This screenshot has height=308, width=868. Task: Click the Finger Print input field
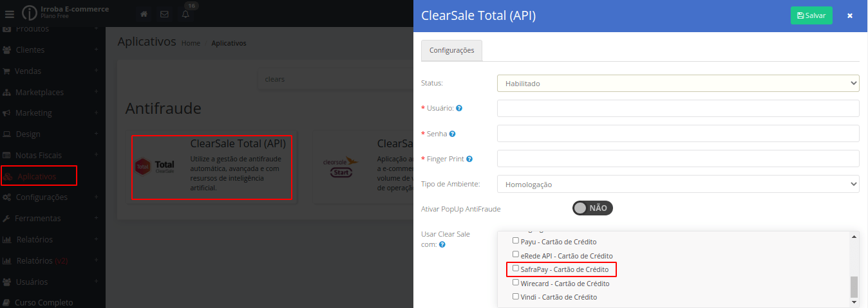pos(678,159)
